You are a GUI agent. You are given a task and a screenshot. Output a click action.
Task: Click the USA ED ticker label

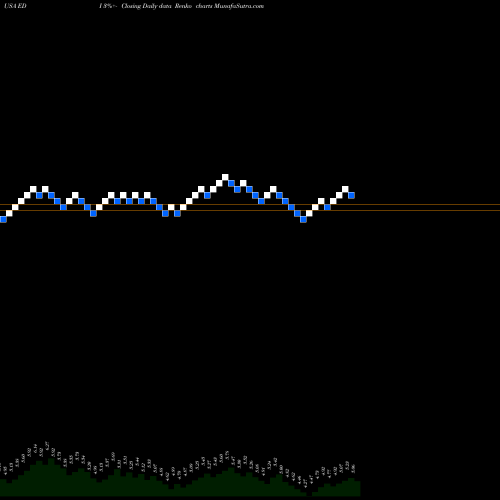click(15, 6)
